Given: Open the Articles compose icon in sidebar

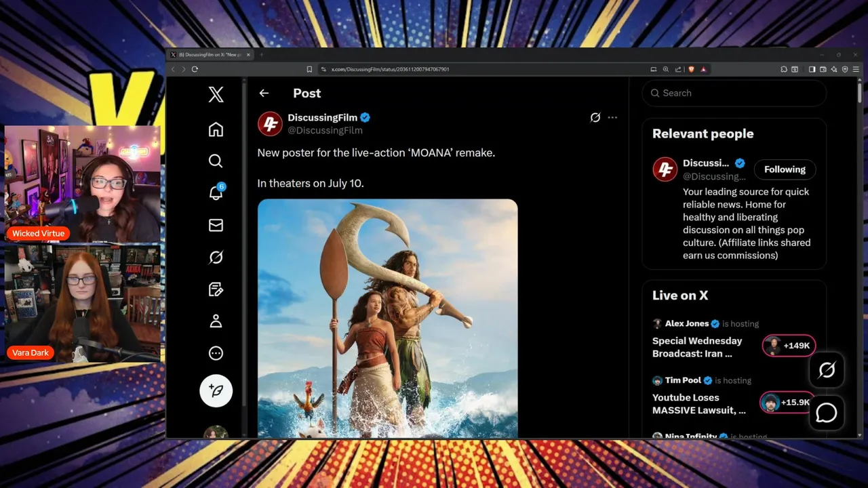Looking at the screenshot, I should tap(216, 289).
